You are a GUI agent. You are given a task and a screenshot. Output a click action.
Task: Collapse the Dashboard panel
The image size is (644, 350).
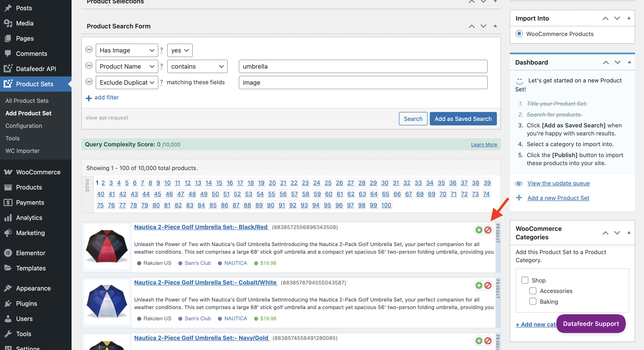(x=629, y=62)
